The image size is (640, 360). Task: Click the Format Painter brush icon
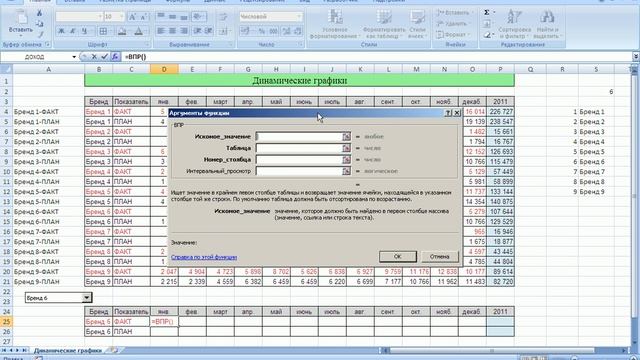pyautogui.click(x=40, y=34)
